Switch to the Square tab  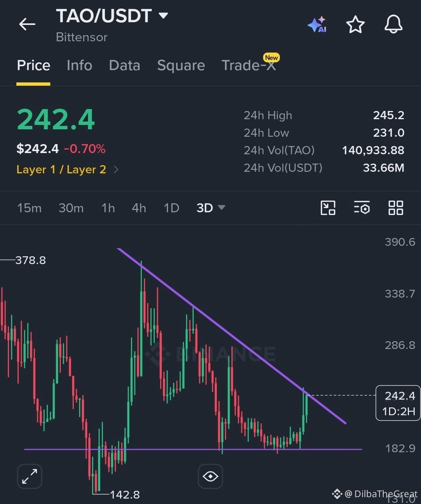click(181, 65)
